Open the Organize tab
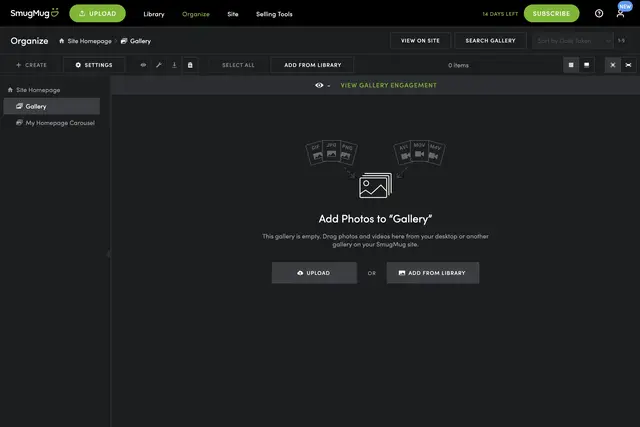Image resolution: width=640 pixels, height=427 pixels. click(196, 14)
